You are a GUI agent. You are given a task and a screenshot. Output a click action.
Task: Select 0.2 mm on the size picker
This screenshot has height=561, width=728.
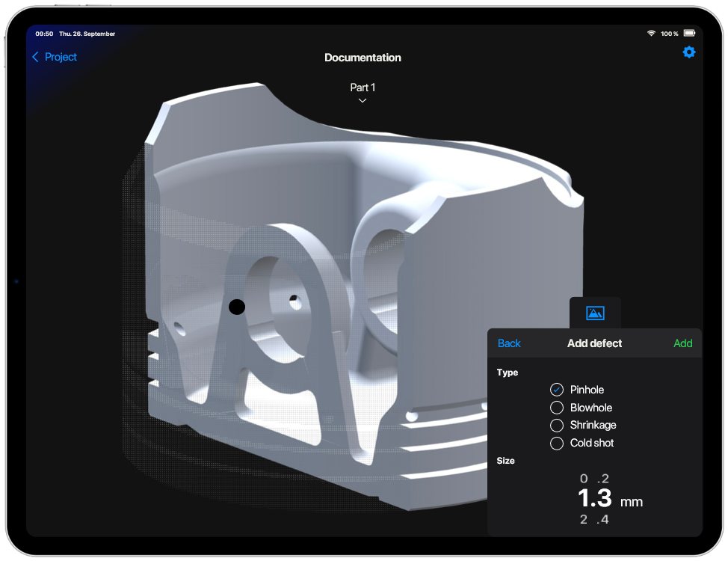click(x=594, y=478)
